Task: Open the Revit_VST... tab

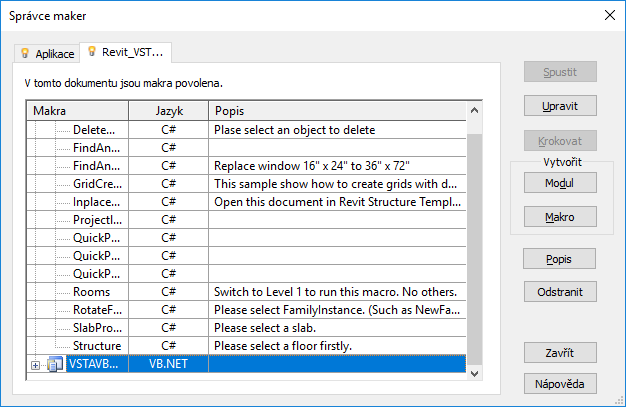Action: coord(128,51)
